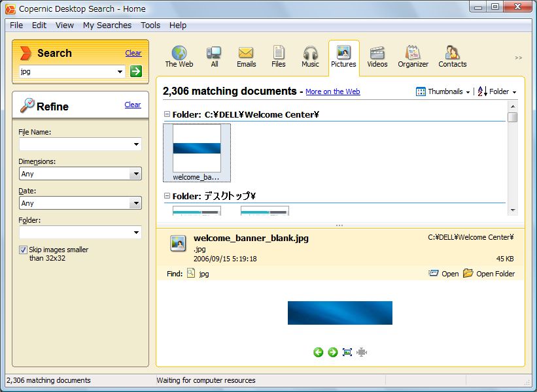Image resolution: width=537 pixels, height=392 pixels.
Task: Run search with the green arrow button
Action: point(136,71)
